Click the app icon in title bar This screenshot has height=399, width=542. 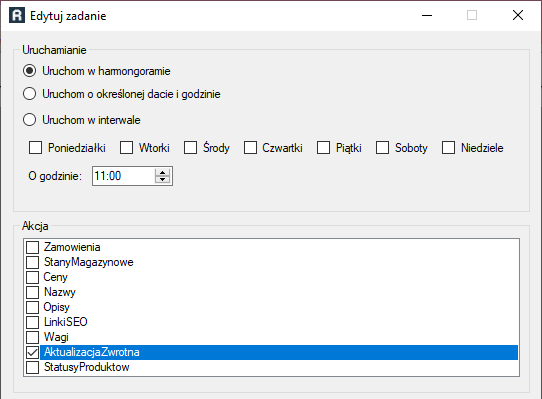(17, 16)
